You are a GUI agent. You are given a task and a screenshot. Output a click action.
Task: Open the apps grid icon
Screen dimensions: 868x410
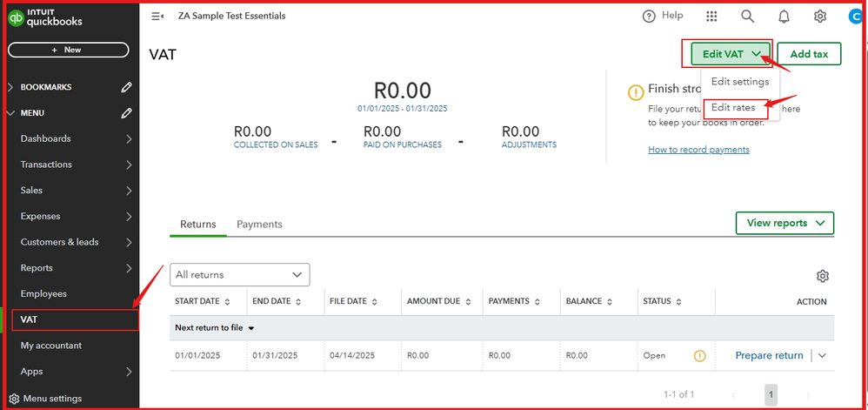click(712, 17)
